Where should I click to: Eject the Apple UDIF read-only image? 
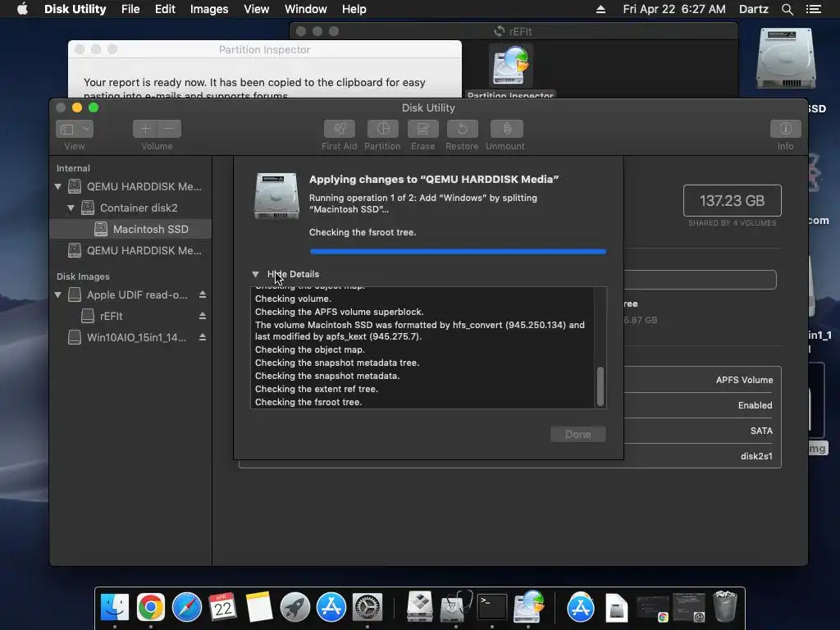coord(203,294)
